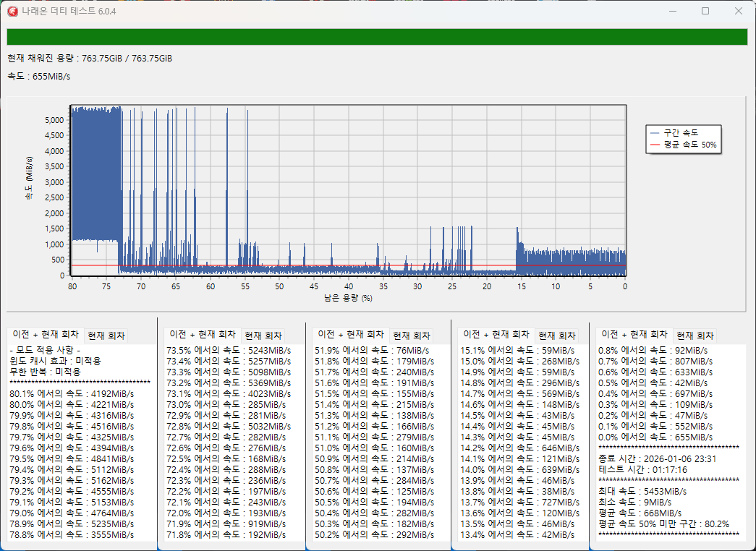The width and height of the screenshot is (756, 551).
Task: Select 현재 회차 tab above the 51.9% list
Action: [412, 336]
